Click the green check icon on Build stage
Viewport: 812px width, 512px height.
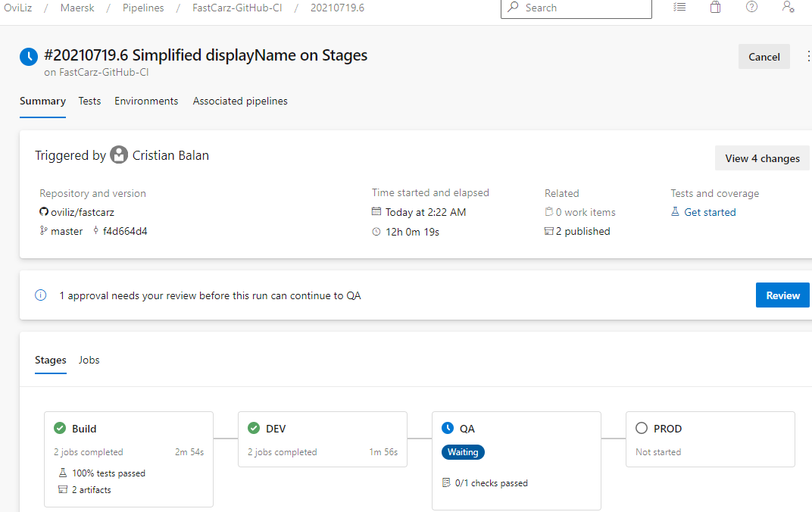[60, 428]
